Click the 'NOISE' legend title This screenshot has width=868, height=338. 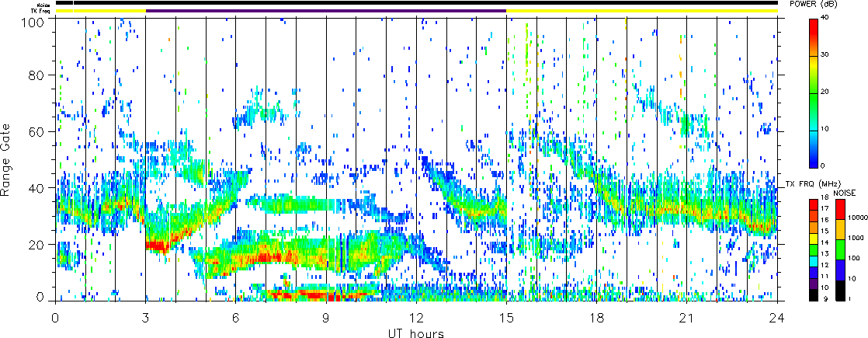[x=843, y=192]
